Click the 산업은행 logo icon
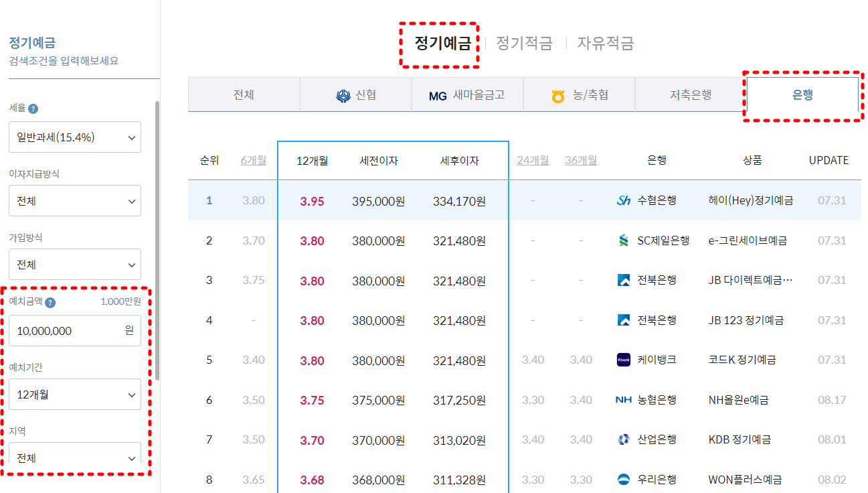 tap(624, 439)
